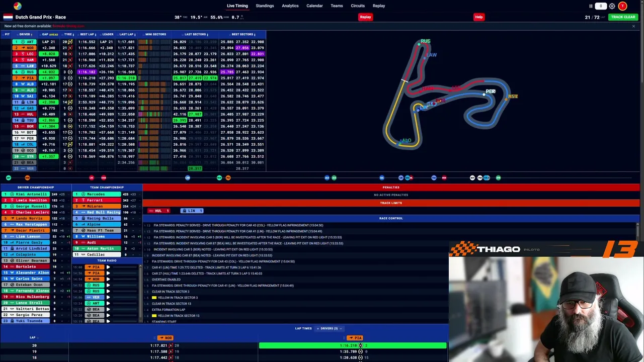Image resolution: width=644 pixels, height=362 pixels.
Task: Click the tyre compound icon in NOR's row
Action: coord(70,48)
